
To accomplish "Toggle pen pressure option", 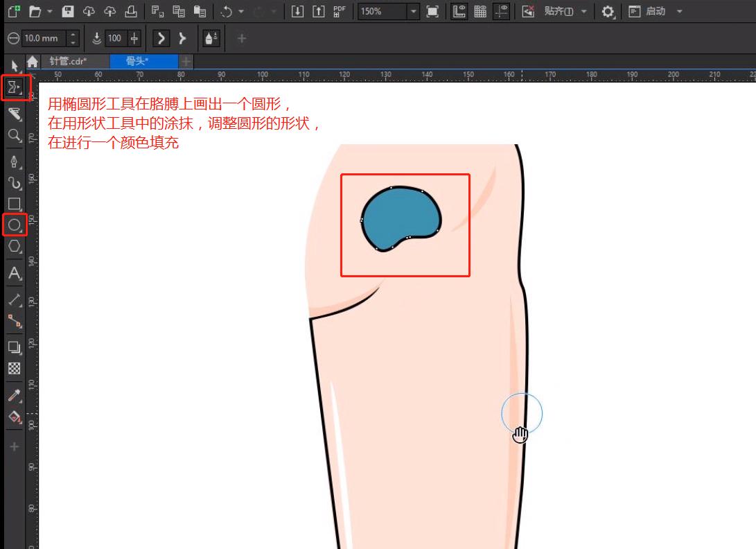I will point(211,38).
